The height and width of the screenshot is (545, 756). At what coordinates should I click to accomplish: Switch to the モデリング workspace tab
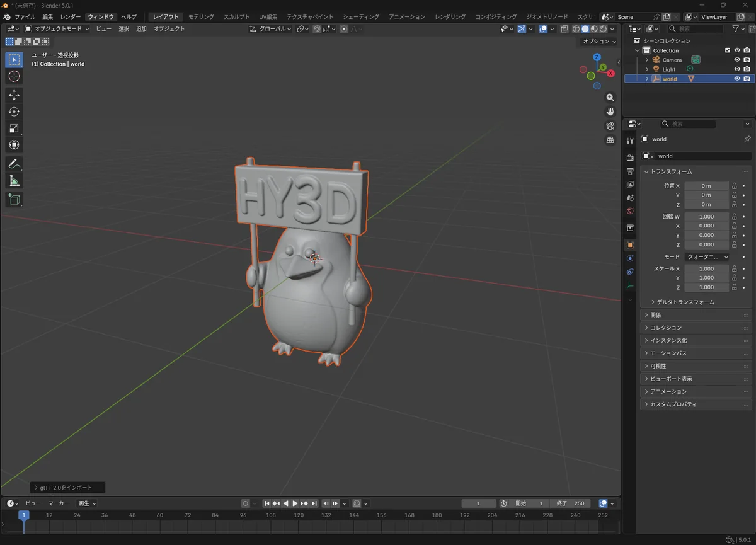click(x=201, y=16)
